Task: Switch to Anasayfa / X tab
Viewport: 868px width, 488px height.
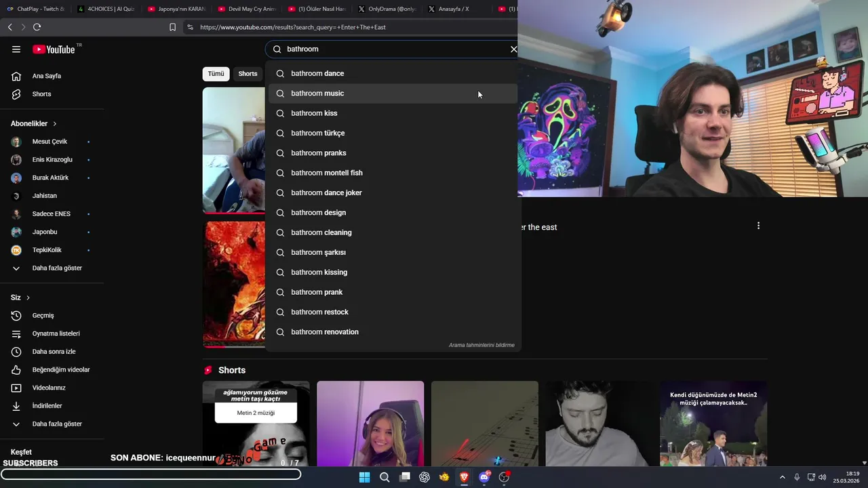Action: tap(456, 9)
